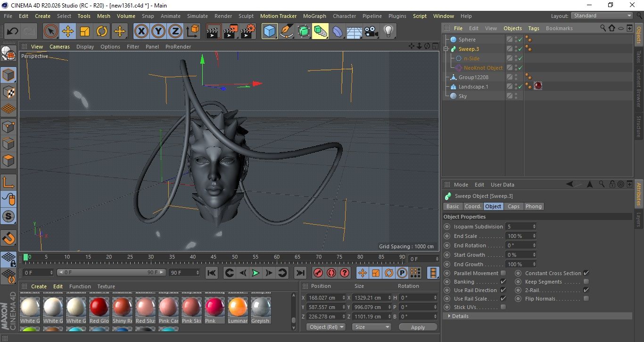This screenshot has height=342, width=644.
Task: Click Render View clapperboard icon
Action: [x=214, y=32]
